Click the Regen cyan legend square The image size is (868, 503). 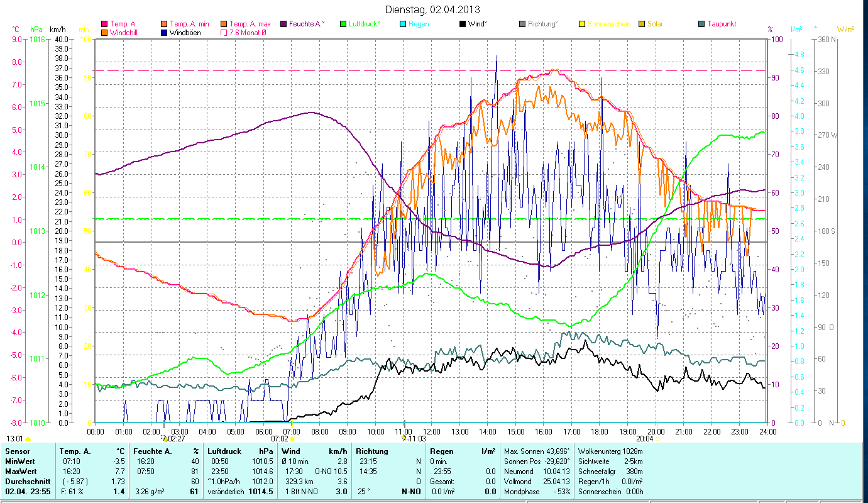tap(403, 25)
